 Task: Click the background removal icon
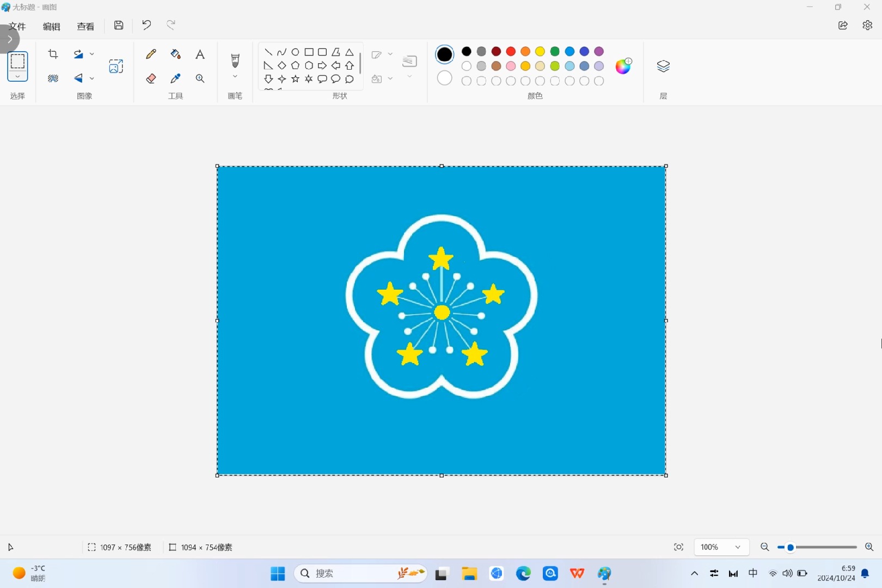tap(53, 78)
